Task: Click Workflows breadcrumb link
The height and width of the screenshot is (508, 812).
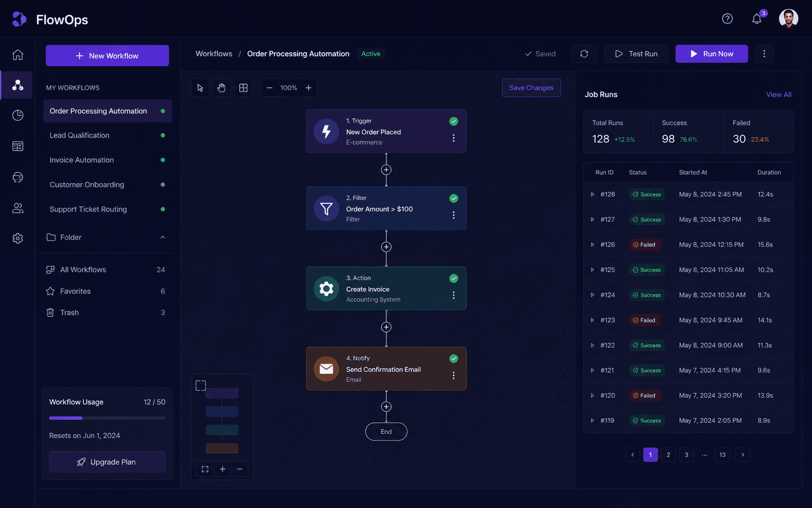Action: 214,54
